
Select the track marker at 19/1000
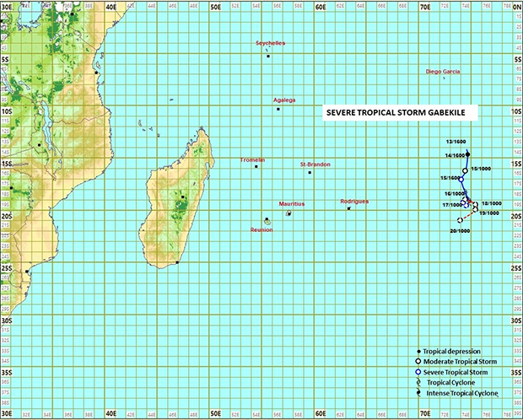click(x=475, y=208)
